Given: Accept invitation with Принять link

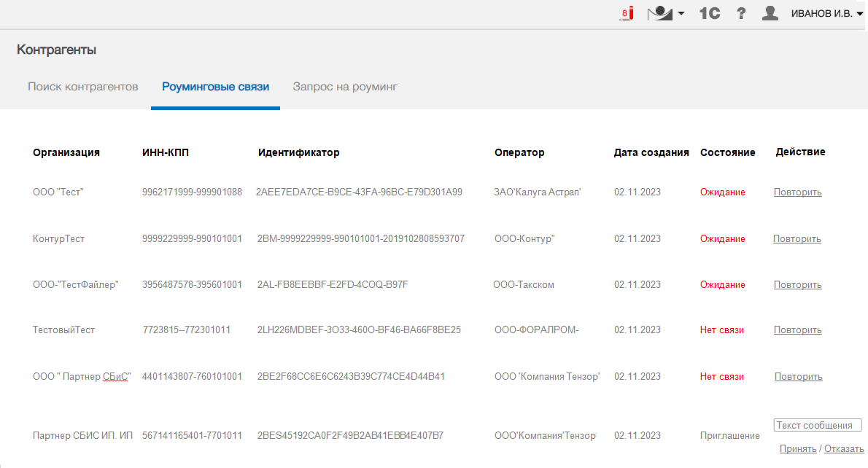Looking at the screenshot, I should (x=797, y=449).
